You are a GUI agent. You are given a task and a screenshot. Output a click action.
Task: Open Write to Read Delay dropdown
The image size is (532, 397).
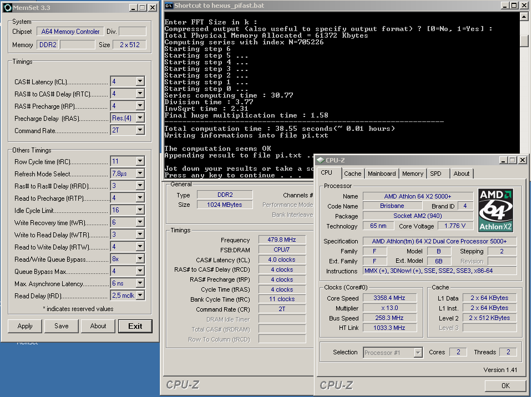[x=140, y=235]
